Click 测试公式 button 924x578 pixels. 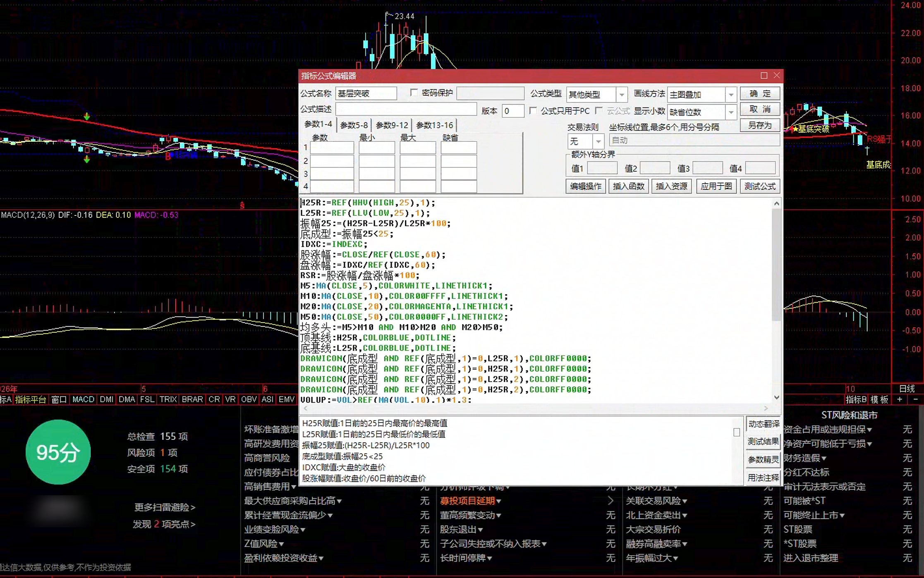[760, 186]
